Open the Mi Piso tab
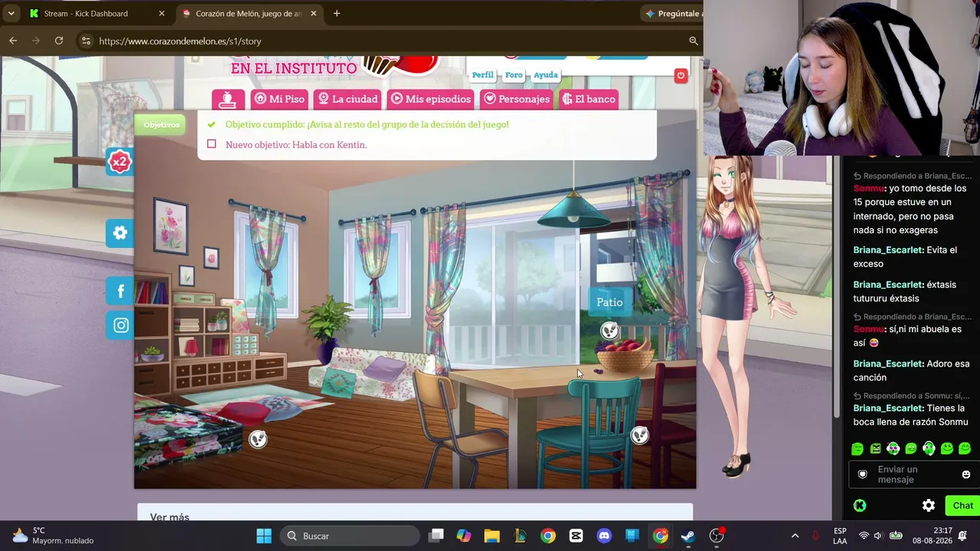This screenshot has height=551, width=980. click(x=279, y=99)
